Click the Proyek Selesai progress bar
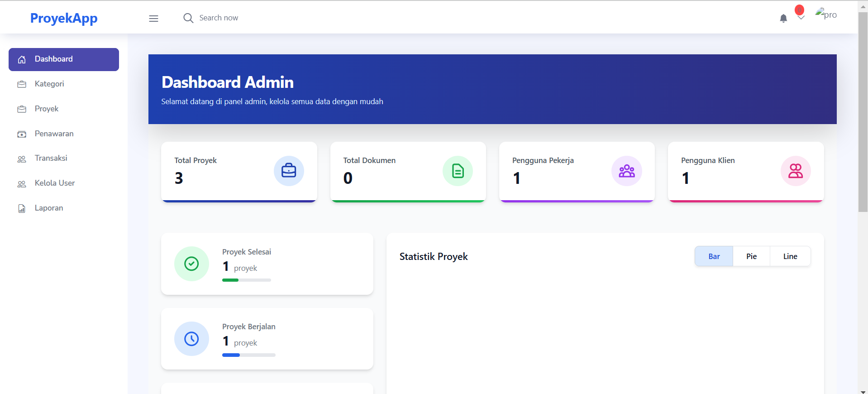 246,280
